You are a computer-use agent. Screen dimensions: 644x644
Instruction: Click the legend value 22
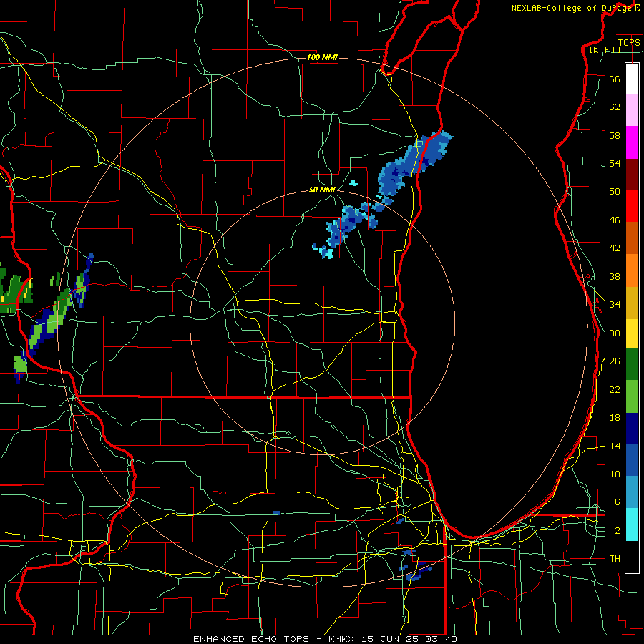click(615, 389)
